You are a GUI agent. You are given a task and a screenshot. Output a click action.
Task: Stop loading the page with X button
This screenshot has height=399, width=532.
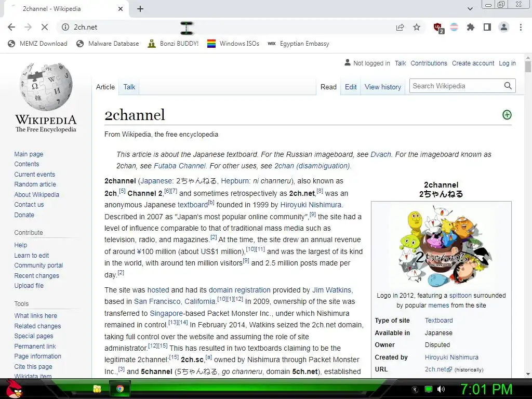coord(45,27)
